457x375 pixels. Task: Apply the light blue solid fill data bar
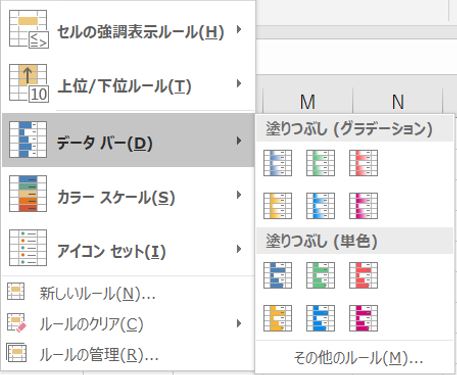pos(320,318)
